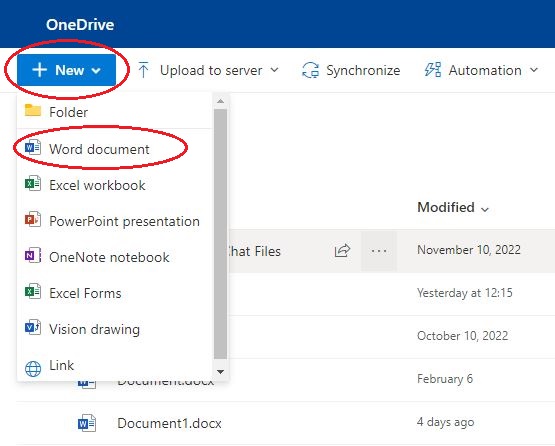Screen dimensions: 555x446
Task: Click the 4 days ago date
Action: click(445, 422)
